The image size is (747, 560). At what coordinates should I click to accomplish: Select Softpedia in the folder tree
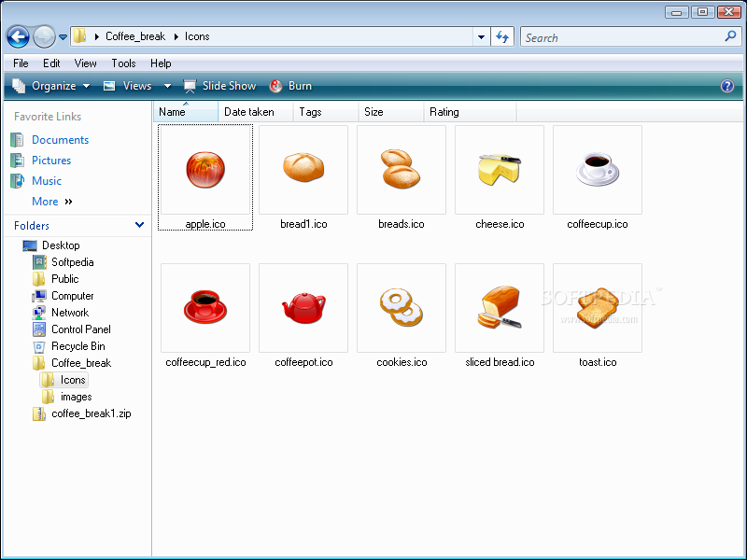tap(73, 262)
